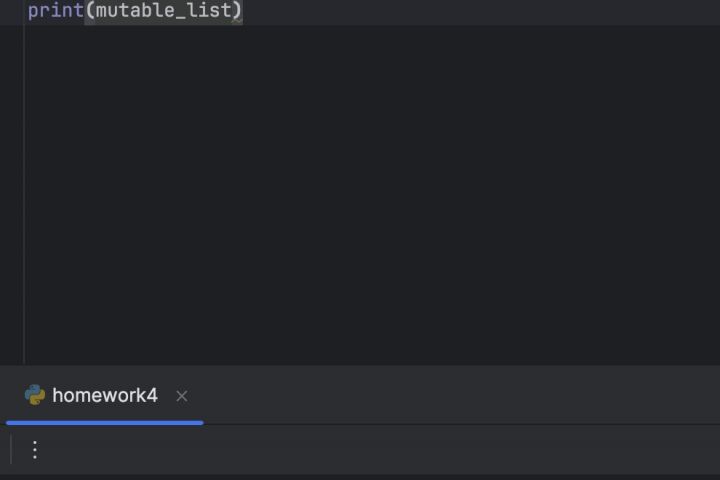Click empty run toolbar right of three-dot icon
Screen dimensions: 720x480
tap(380, 450)
